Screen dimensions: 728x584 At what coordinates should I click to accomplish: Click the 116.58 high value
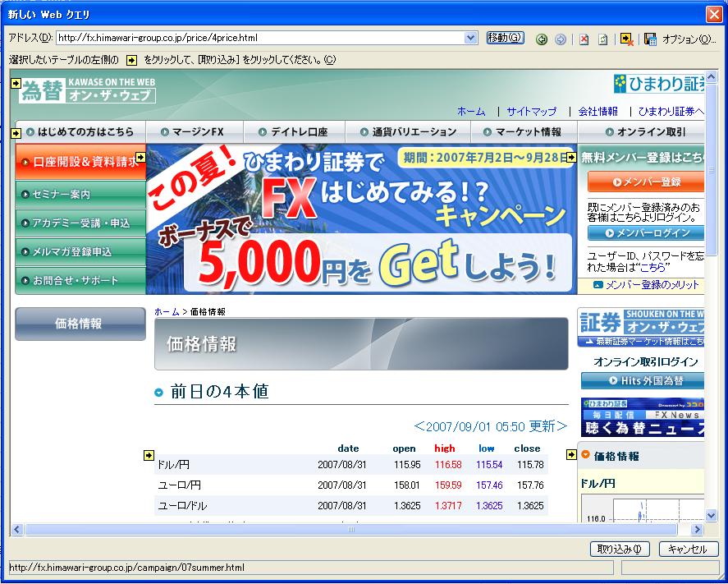click(x=448, y=465)
